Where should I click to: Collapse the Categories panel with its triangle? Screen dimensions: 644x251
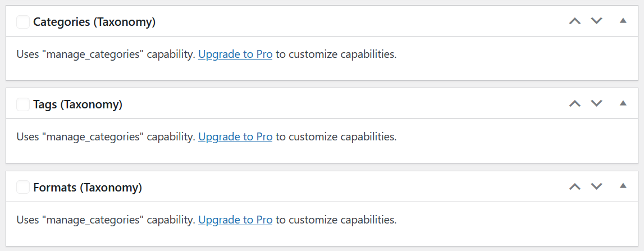(x=622, y=21)
